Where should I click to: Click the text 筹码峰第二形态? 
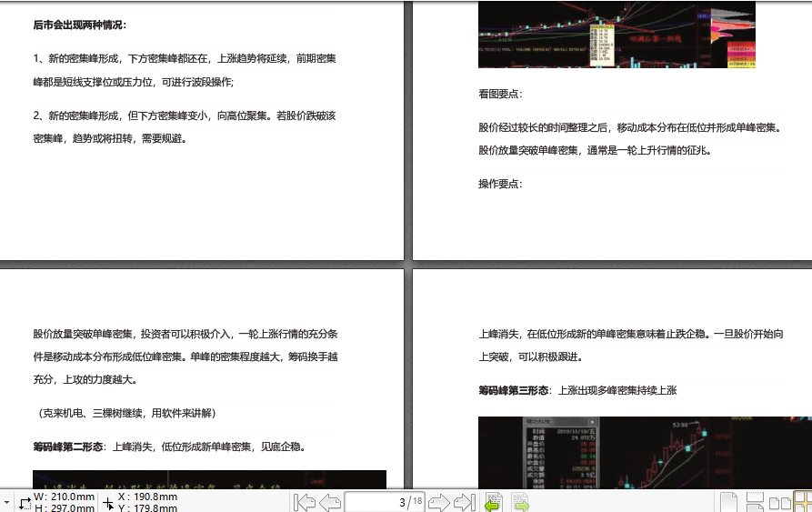(x=68, y=447)
